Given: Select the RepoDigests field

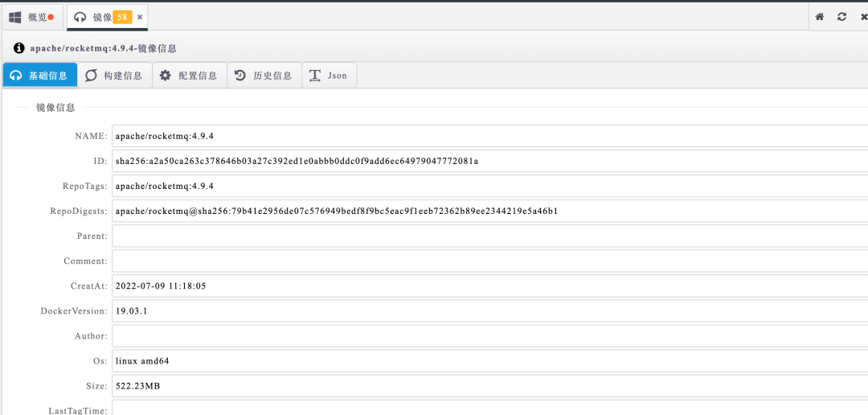Looking at the screenshot, I should [x=490, y=211].
